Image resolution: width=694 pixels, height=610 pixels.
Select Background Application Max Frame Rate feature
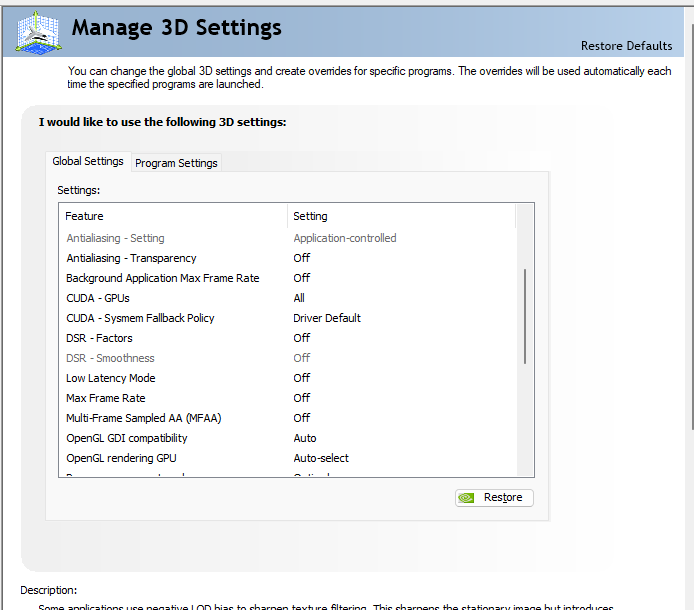tap(163, 278)
